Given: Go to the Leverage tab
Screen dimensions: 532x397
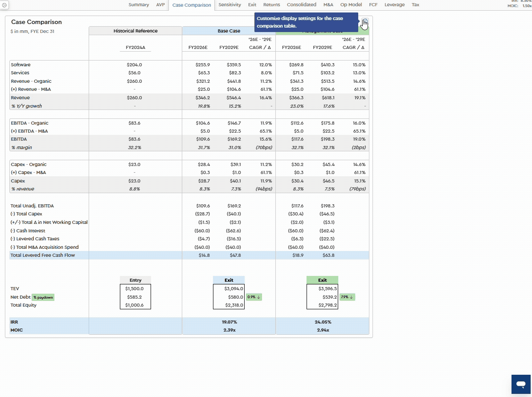Looking at the screenshot, I should tap(394, 5).
